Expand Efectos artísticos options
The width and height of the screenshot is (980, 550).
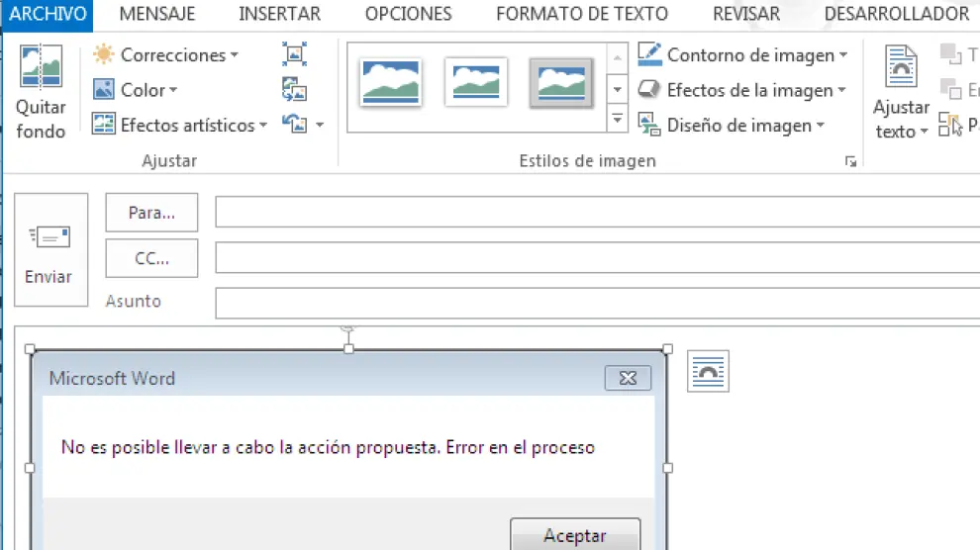point(180,125)
